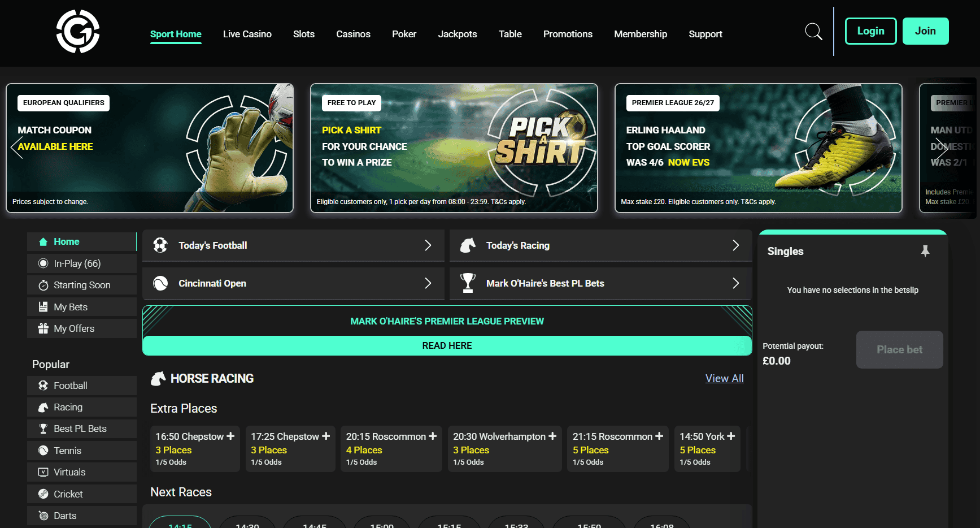Click the Cricket ball icon
The image size is (980, 528).
coord(43,494)
